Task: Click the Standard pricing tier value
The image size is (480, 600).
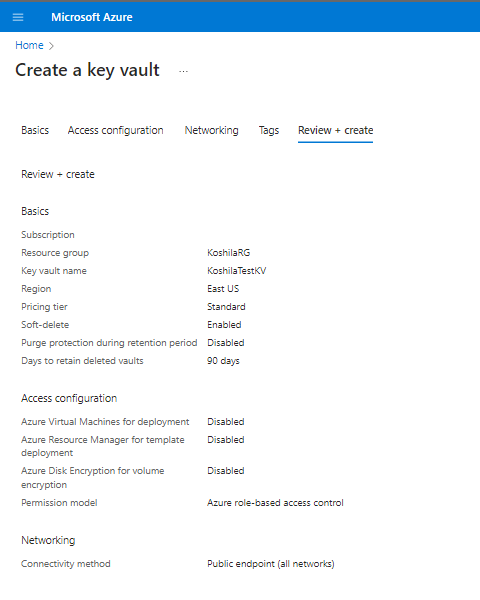Action: pos(226,307)
